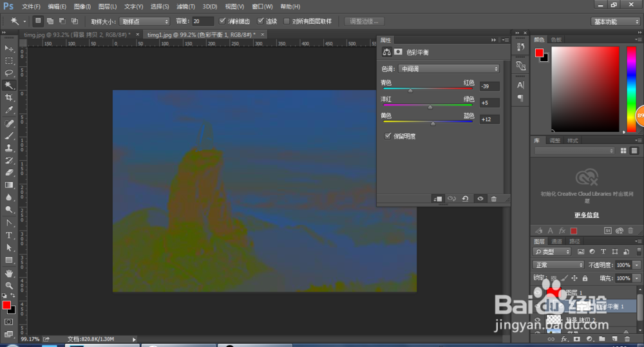This screenshot has height=347, width=644.
Task: Open the 色调 tone dropdown
Action: point(448,69)
